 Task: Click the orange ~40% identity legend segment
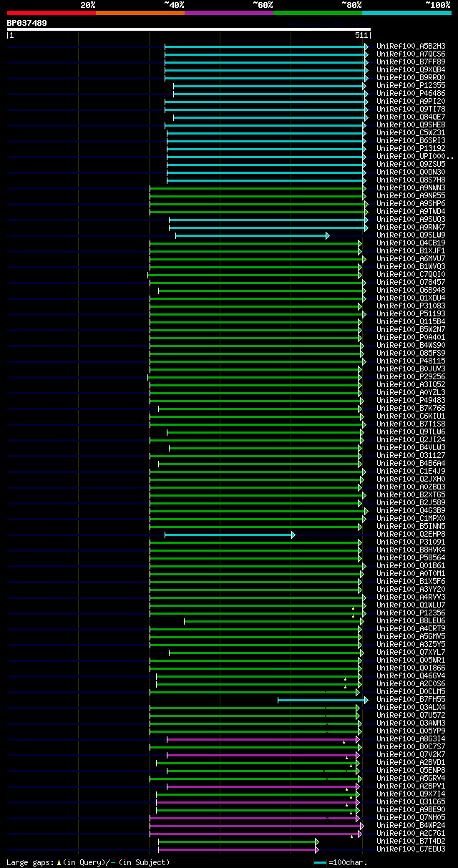(140, 13)
